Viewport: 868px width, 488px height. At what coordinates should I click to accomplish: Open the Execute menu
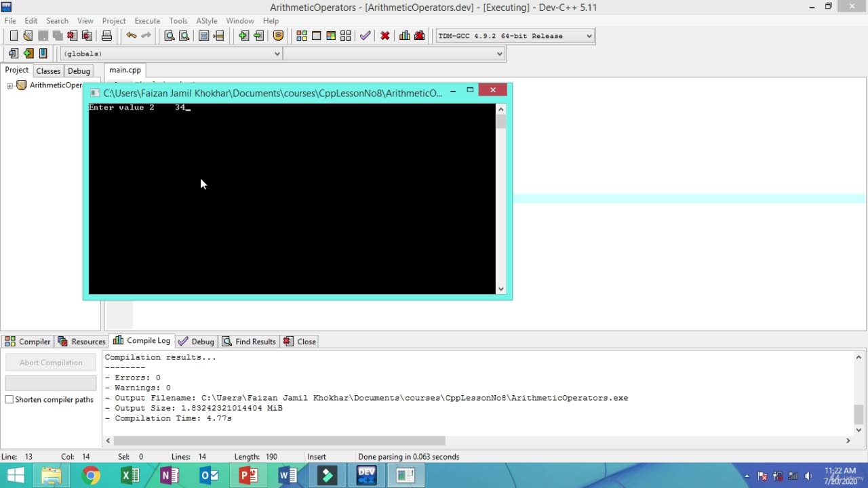tap(147, 21)
